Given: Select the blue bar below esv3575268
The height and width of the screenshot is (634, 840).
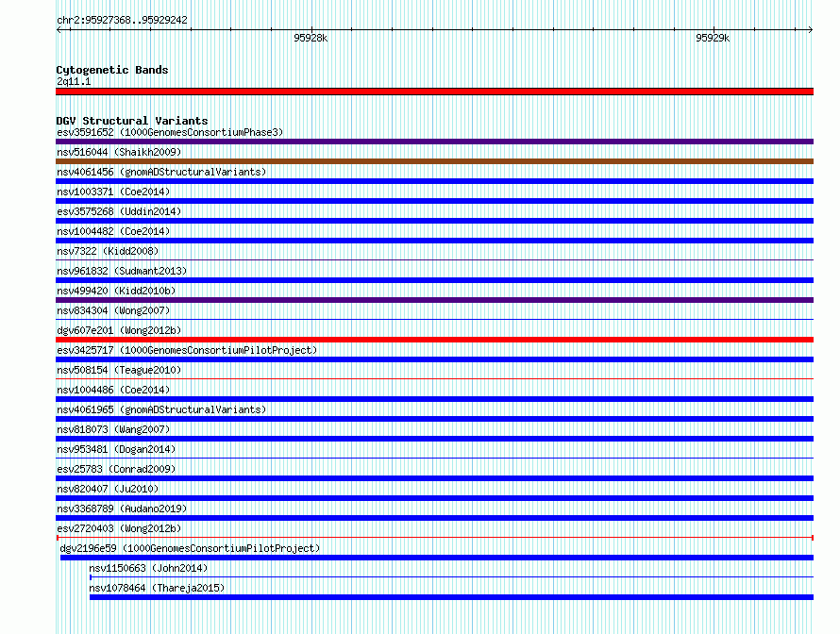Looking at the screenshot, I should (x=434, y=221).
